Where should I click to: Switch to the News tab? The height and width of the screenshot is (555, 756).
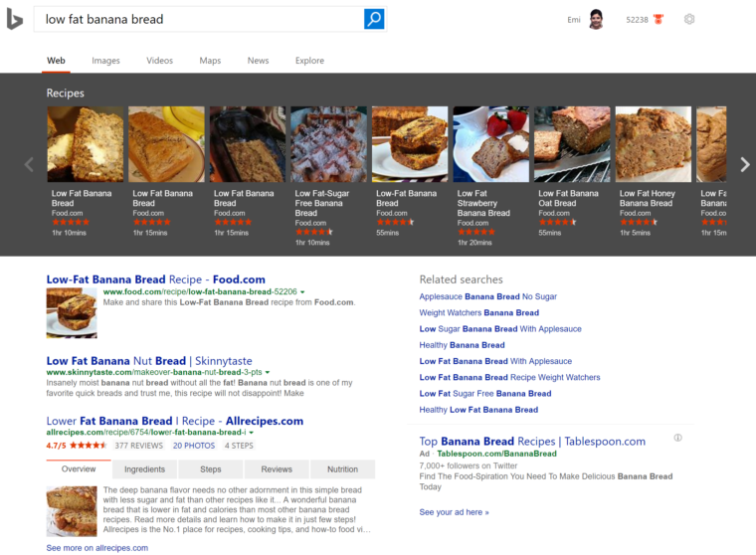258,61
